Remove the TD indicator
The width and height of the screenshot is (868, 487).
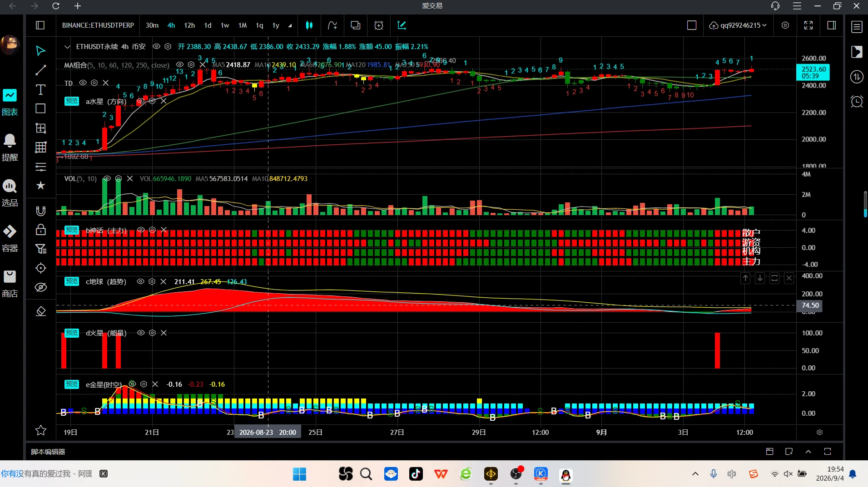[106, 83]
